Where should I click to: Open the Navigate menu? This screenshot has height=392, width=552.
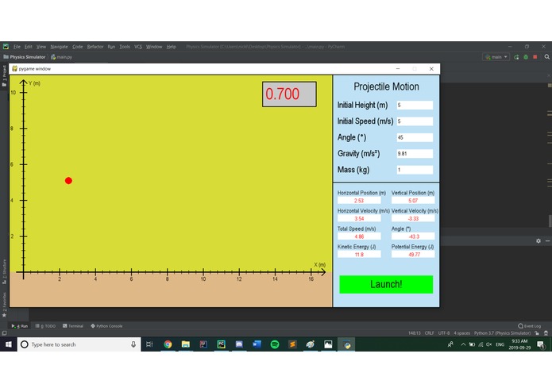click(59, 46)
